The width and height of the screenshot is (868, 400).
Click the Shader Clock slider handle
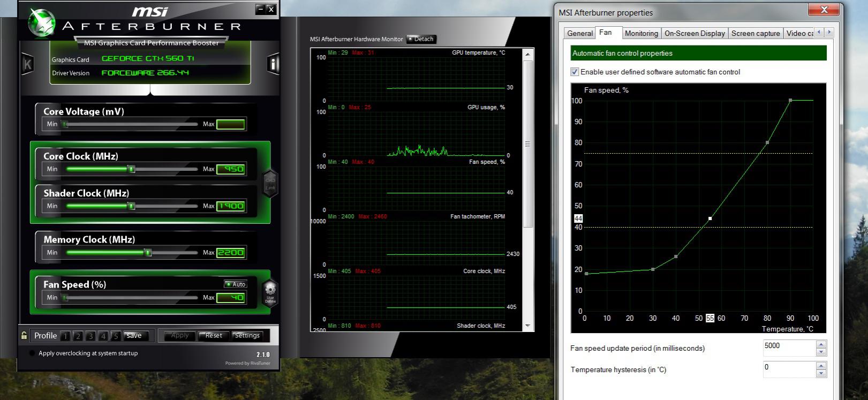click(131, 206)
